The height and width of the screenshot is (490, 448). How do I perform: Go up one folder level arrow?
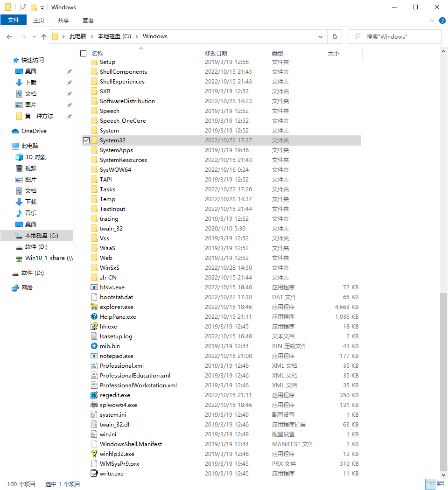[x=44, y=36]
